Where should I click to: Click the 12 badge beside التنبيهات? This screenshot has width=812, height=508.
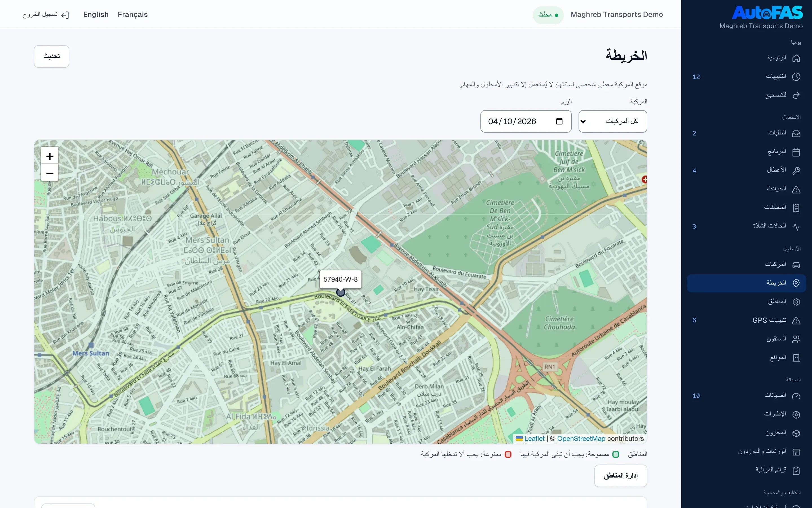click(696, 77)
